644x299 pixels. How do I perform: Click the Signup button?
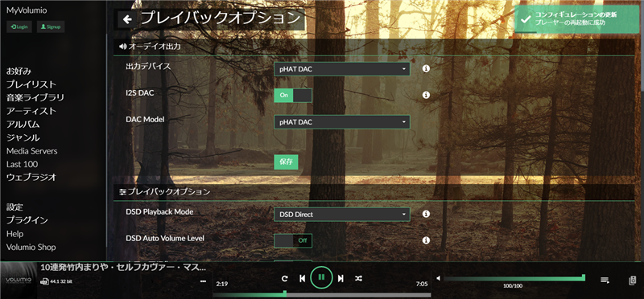(51, 27)
